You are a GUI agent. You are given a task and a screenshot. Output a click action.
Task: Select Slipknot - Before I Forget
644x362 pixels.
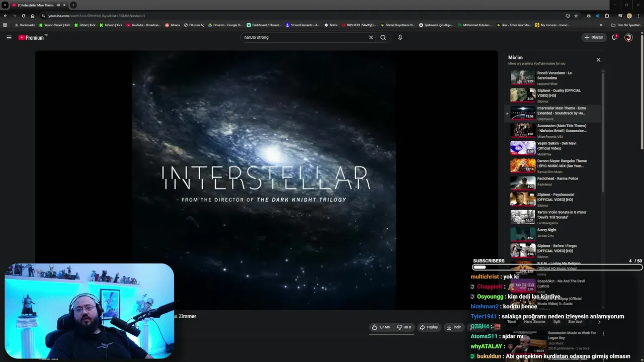[x=554, y=251]
